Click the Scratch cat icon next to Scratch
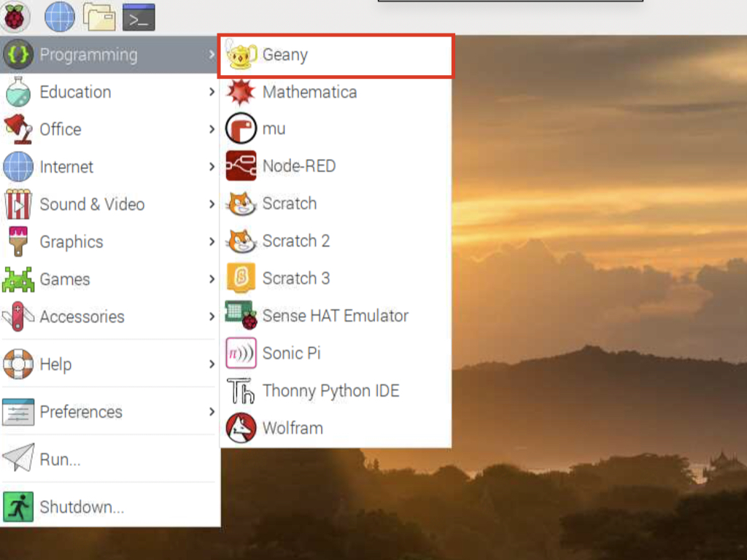This screenshot has width=747, height=560. 241,203
